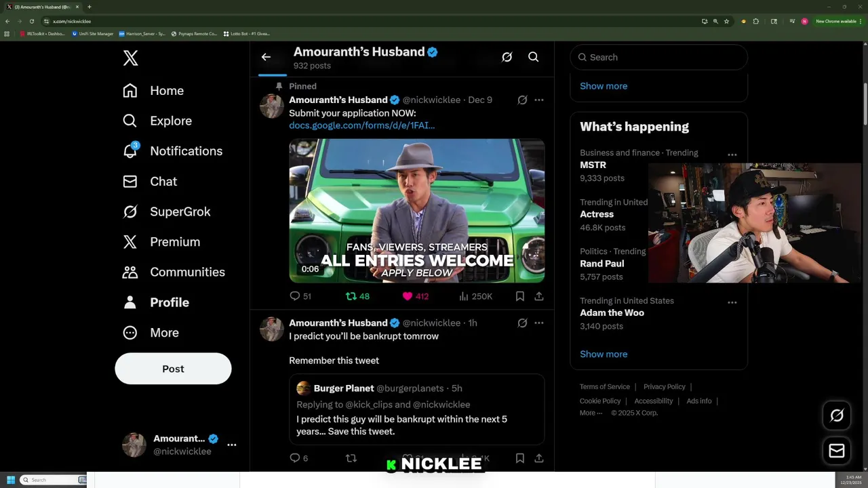This screenshot has width=868, height=488.
Task: Open the MSTR trend three-dots options
Action: [x=732, y=155]
